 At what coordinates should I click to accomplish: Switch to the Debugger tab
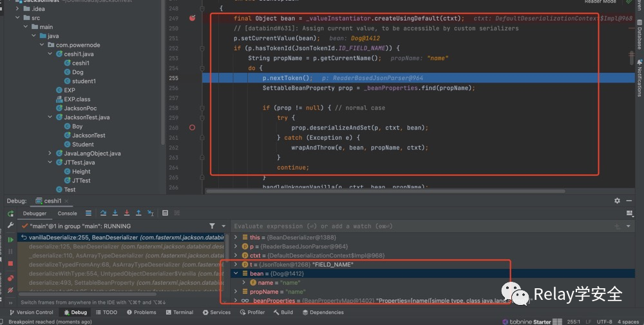(35, 213)
